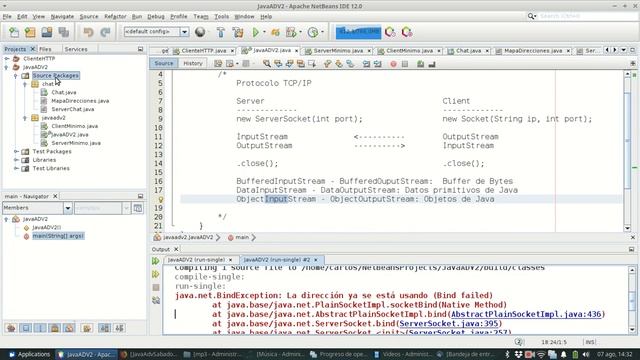Toggle the Source view button in editor
Screen dimensions: 640x360
[x=164, y=64]
